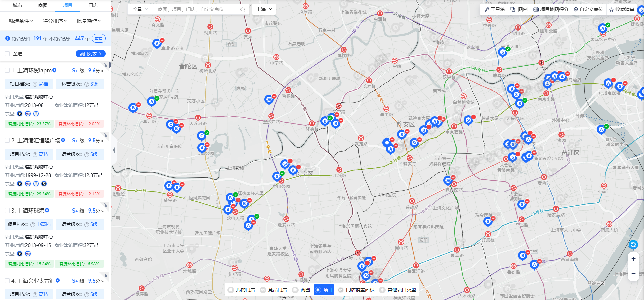The height and width of the screenshot is (300, 644).
Task: Click the project list scrollbar thumb
Action: (x=110, y=66)
